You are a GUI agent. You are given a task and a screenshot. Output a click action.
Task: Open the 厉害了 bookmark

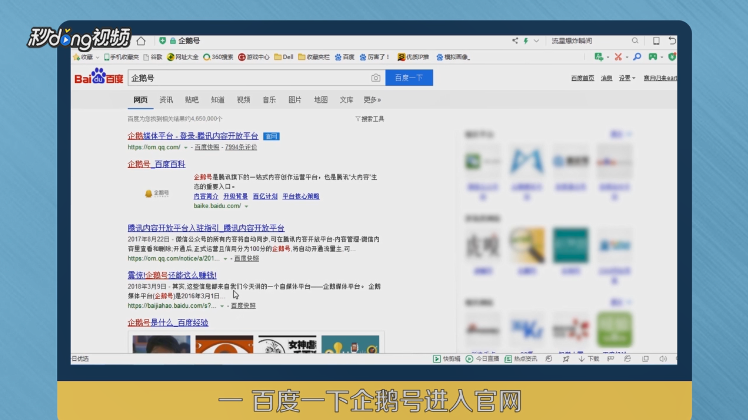(374, 57)
